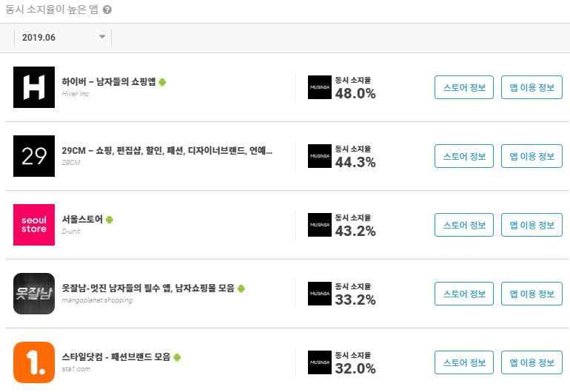The height and width of the screenshot is (392, 570).
Task: Open 스토어 정보 for 옷잘남
Action: (x=464, y=294)
